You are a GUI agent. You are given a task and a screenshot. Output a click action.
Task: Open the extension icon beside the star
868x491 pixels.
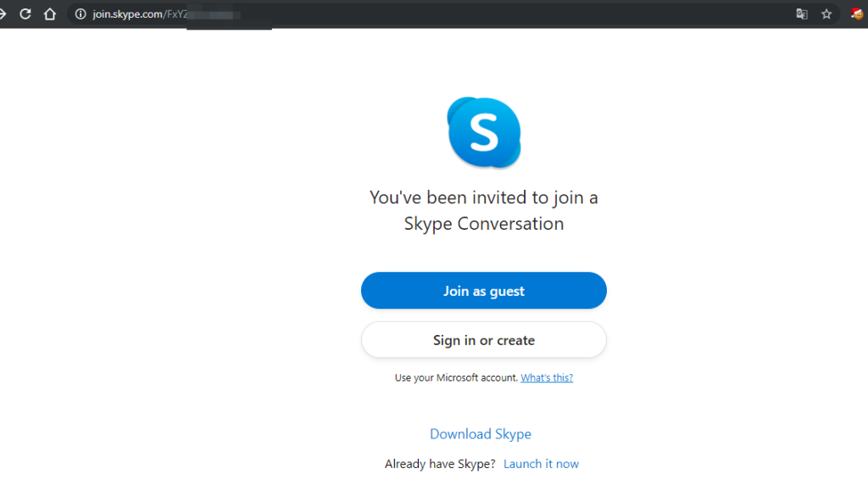tap(856, 14)
